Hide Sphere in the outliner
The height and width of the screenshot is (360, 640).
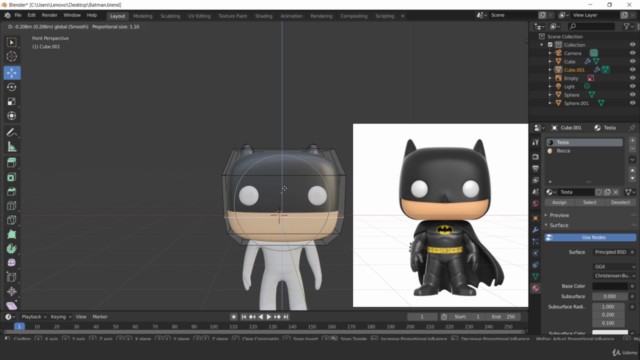click(632, 95)
